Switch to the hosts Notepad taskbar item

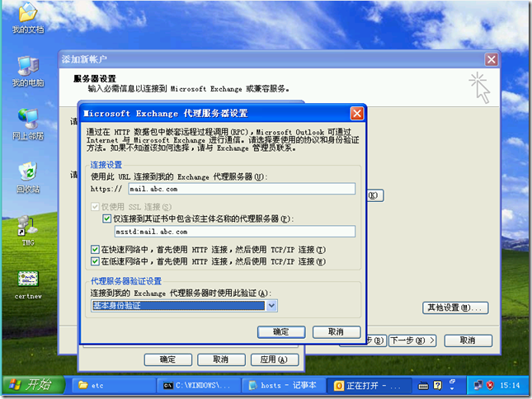click(x=284, y=386)
